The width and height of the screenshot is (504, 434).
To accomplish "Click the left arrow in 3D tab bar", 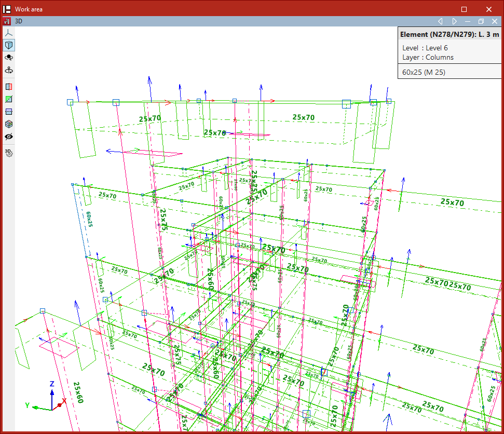I will pos(440,21).
